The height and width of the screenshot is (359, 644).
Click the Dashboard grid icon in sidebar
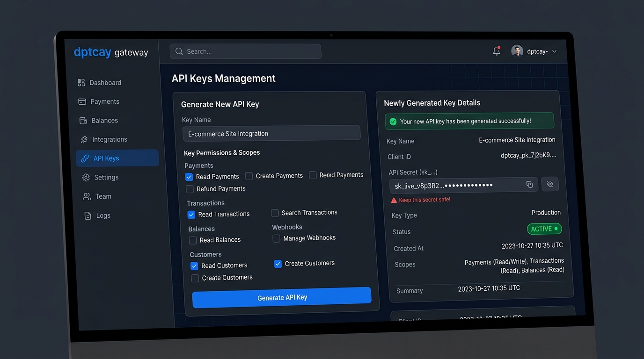pyautogui.click(x=81, y=83)
